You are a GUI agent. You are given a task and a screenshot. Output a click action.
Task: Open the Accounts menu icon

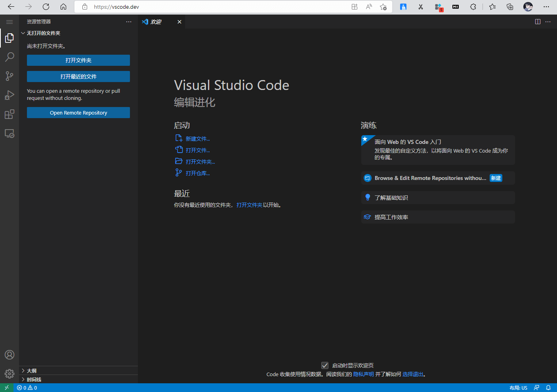[x=10, y=355]
